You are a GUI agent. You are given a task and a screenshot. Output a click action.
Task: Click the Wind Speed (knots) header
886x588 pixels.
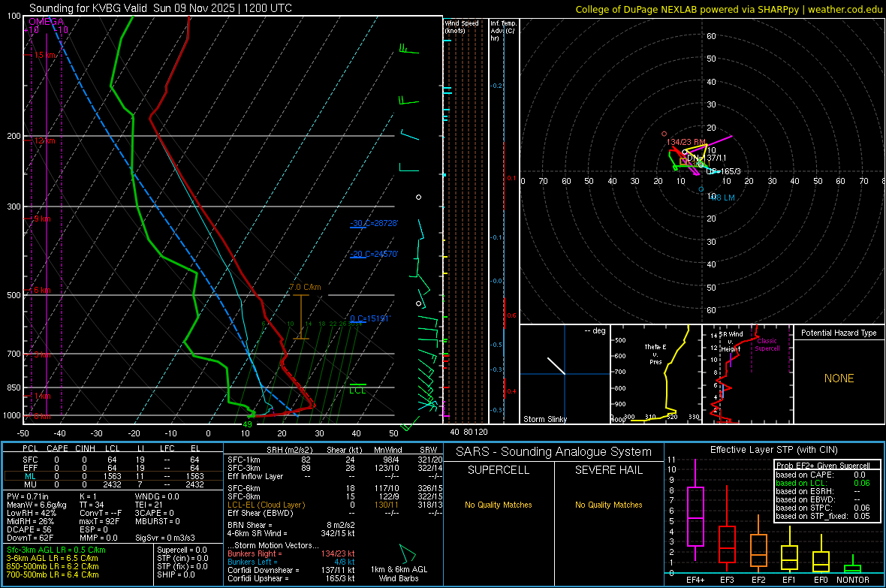tap(461, 26)
